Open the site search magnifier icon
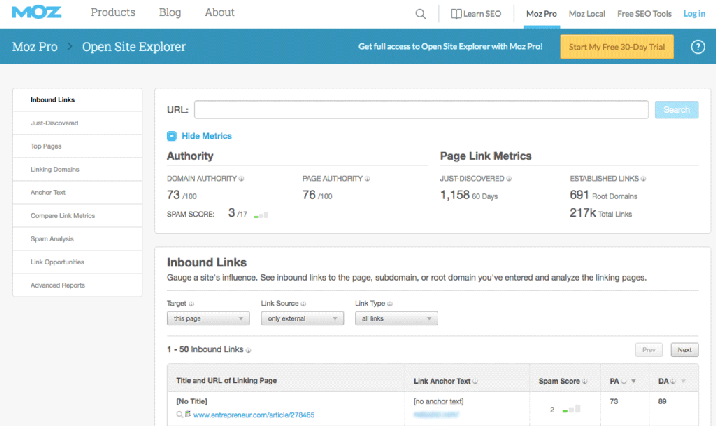Screen dimensions: 716x426 [421, 14]
